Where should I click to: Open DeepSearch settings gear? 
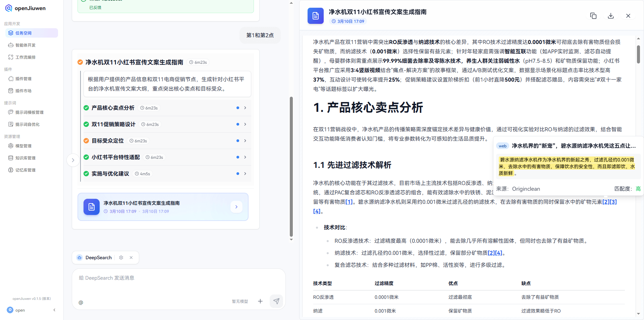click(x=121, y=258)
